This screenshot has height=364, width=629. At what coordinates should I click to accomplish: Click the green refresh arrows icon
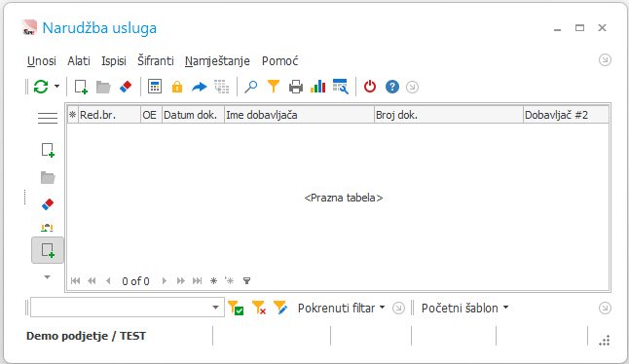pos(41,87)
